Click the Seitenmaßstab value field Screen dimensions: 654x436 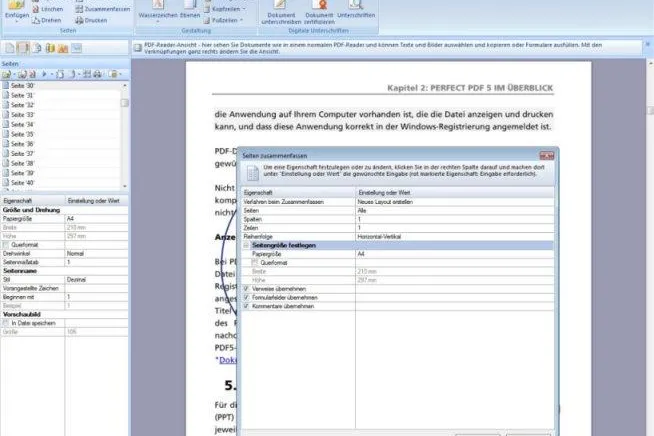[96, 262]
